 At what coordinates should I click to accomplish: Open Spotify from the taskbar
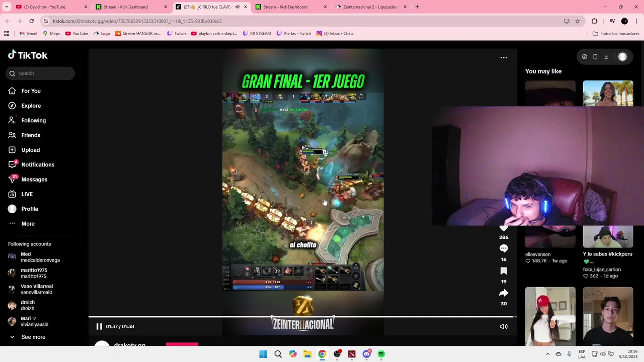[x=381, y=354]
